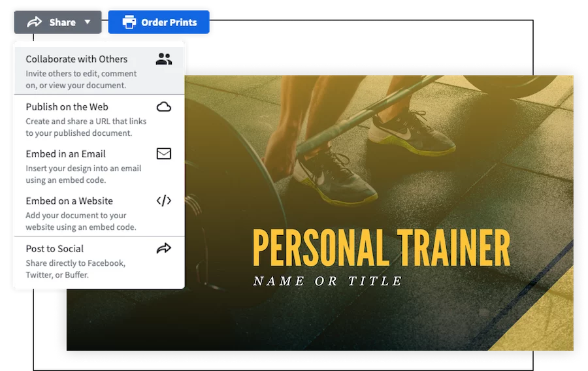The height and width of the screenshot is (371, 588).
Task: Click the Share button label
Action: 62,22
